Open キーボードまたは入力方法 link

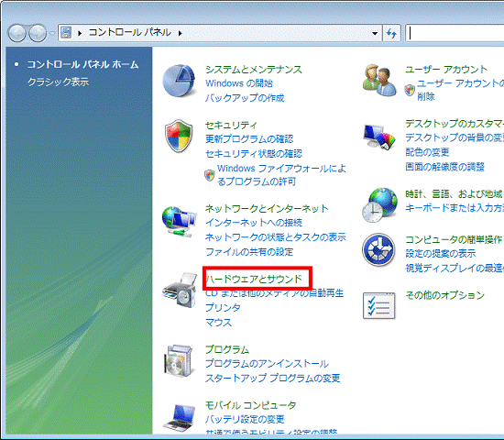click(455, 208)
